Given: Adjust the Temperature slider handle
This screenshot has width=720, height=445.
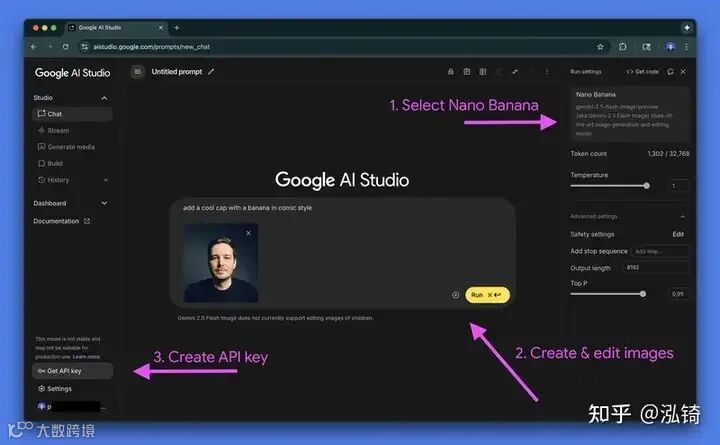Looking at the screenshot, I should [647, 186].
